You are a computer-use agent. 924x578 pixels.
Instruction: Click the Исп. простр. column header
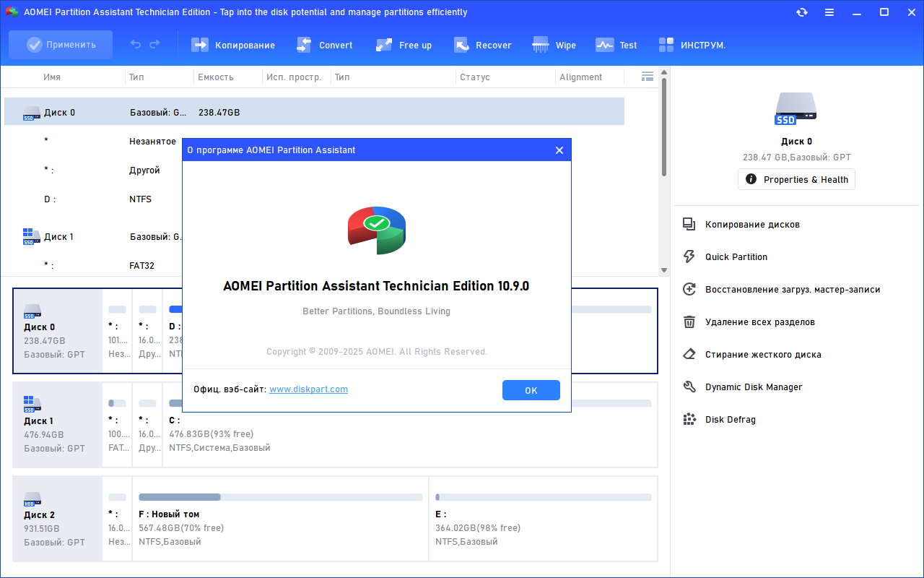(x=294, y=77)
